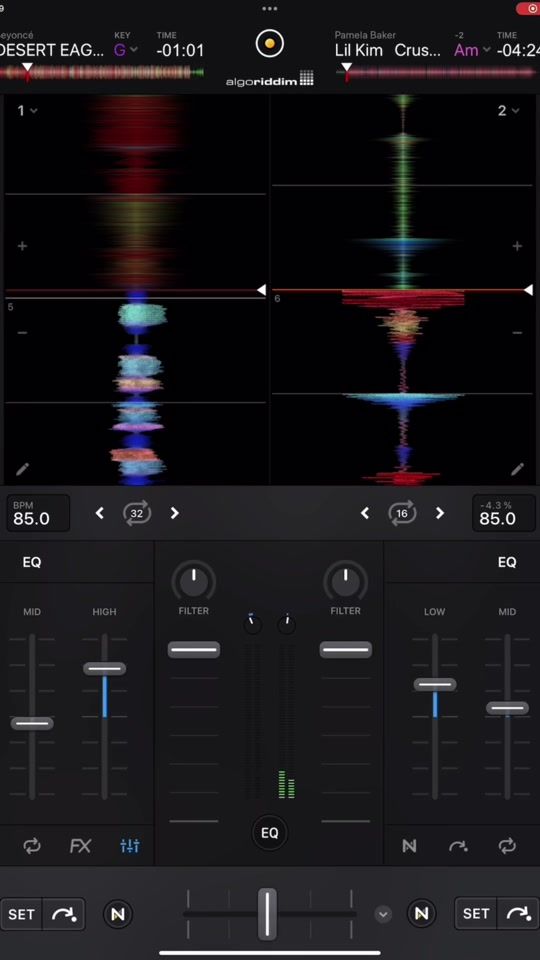Expand deck 2 number chevron

(x=516, y=111)
